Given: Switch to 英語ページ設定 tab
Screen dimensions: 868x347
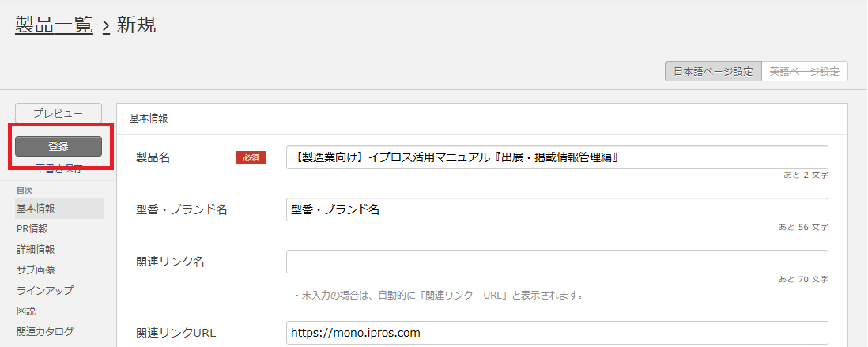Looking at the screenshot, I should click(x=805, y=71).
